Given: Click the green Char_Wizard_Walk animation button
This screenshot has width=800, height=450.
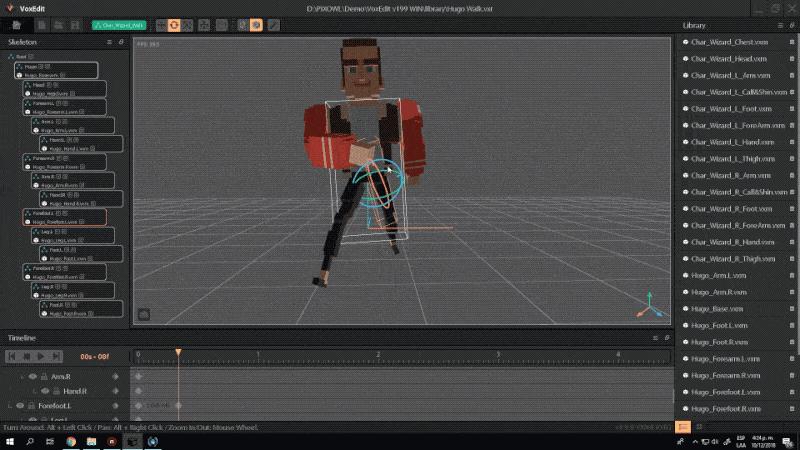Looking at the screenshot, I should point(117,25).
